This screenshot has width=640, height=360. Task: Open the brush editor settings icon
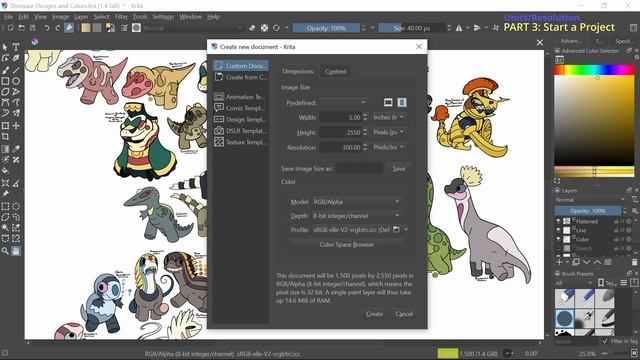click(124, 28)
